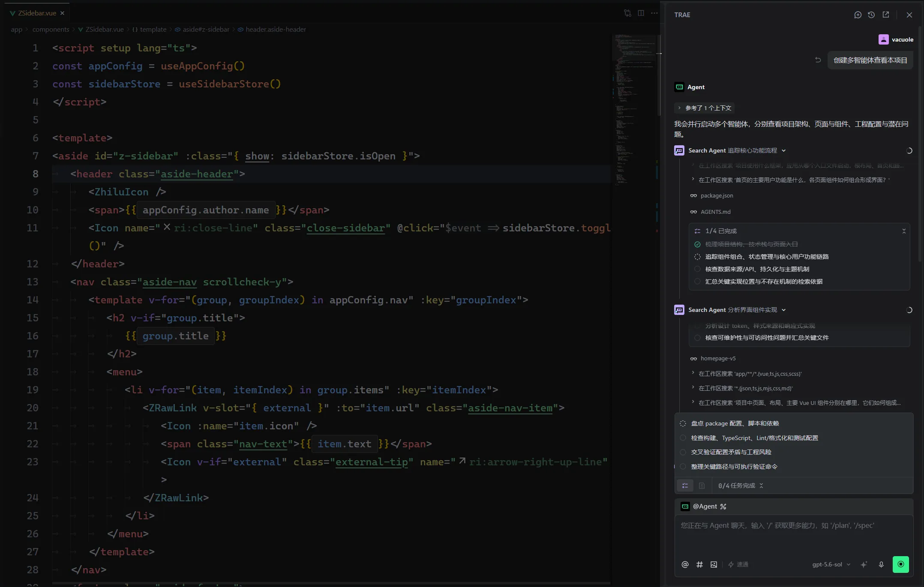Open editor more actions ellipsis

(x=654, y=13)
